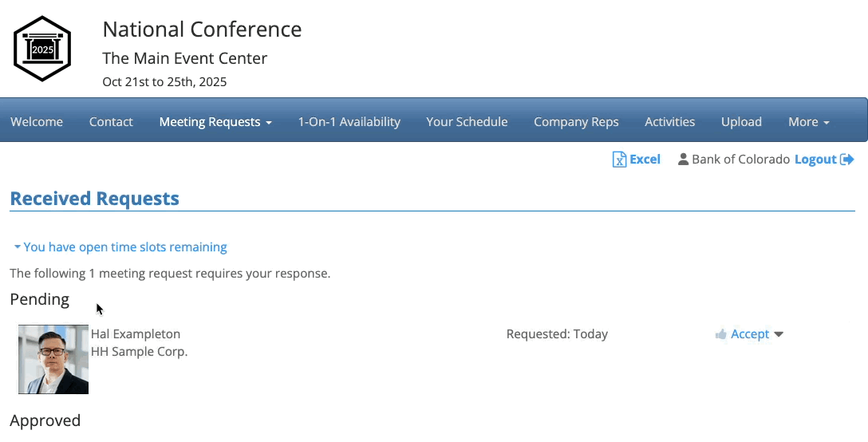The width and height of the screenshot is (868, 442).
Task: Click the 2025 conference hexagon logo
Action: pyautogui.click(x=42, y=49)
